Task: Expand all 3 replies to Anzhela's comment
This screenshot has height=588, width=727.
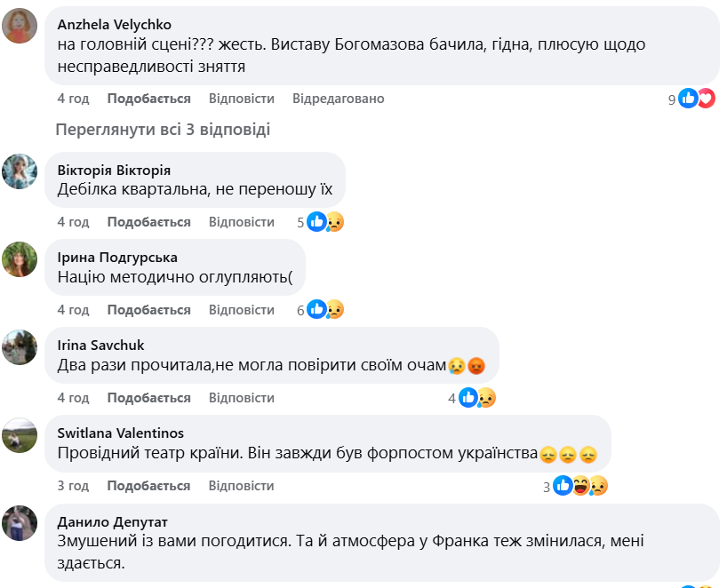Action: coord(163,130)
